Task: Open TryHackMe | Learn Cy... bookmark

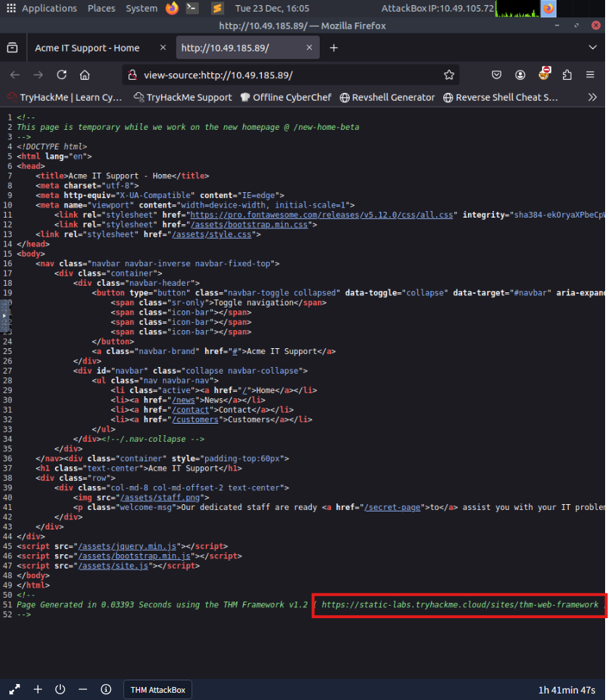Action: 65,97
